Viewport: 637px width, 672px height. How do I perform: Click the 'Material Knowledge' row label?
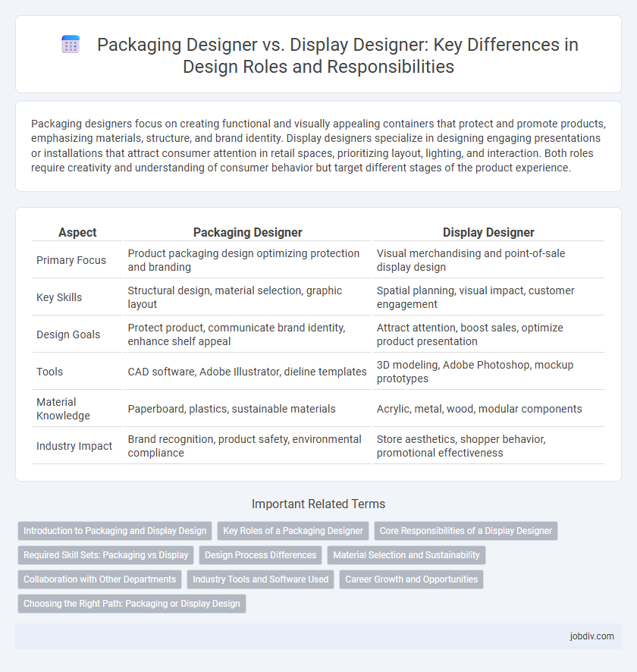[x=64, y=409]
